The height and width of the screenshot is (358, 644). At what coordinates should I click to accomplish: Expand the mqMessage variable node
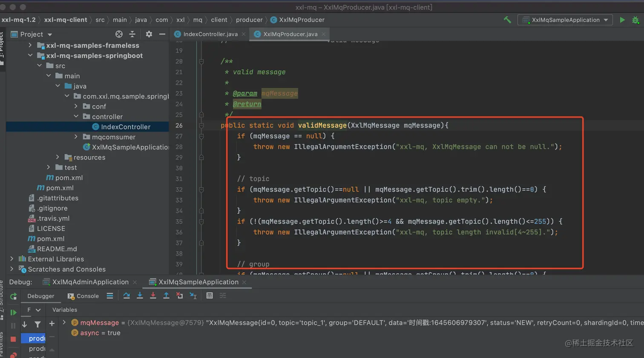64,323
